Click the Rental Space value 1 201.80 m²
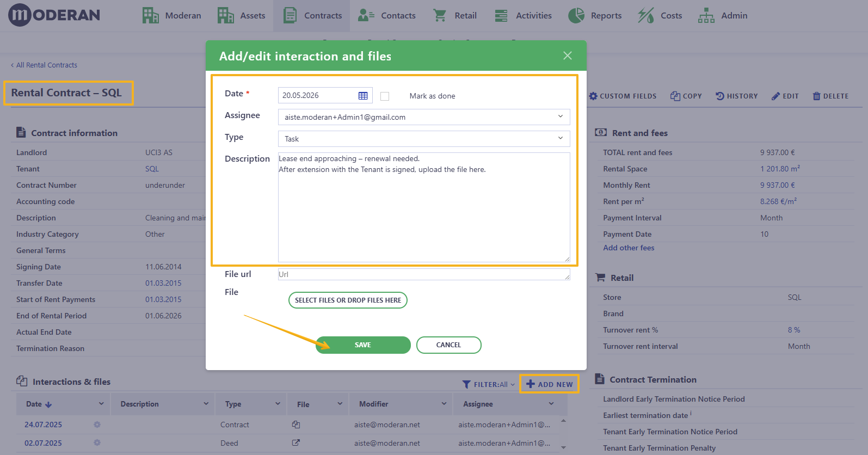The width and height of the screenshot is (868, 455). tap(780, 169)
